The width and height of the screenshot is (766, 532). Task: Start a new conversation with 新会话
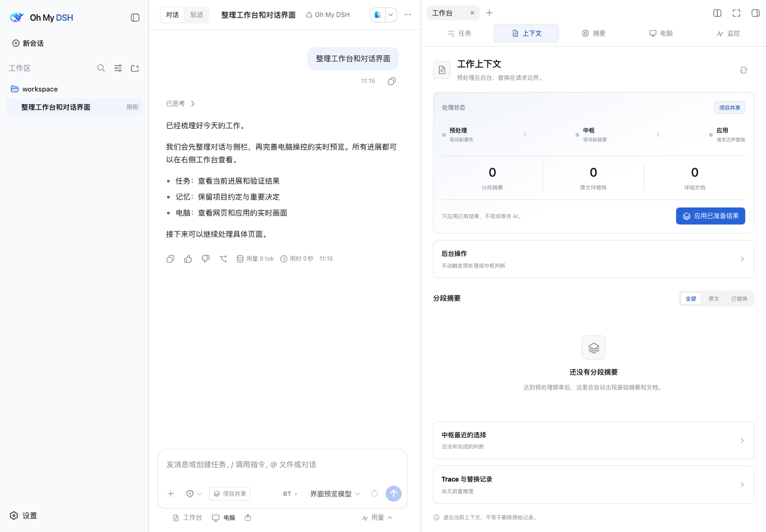tap(28, 43)
